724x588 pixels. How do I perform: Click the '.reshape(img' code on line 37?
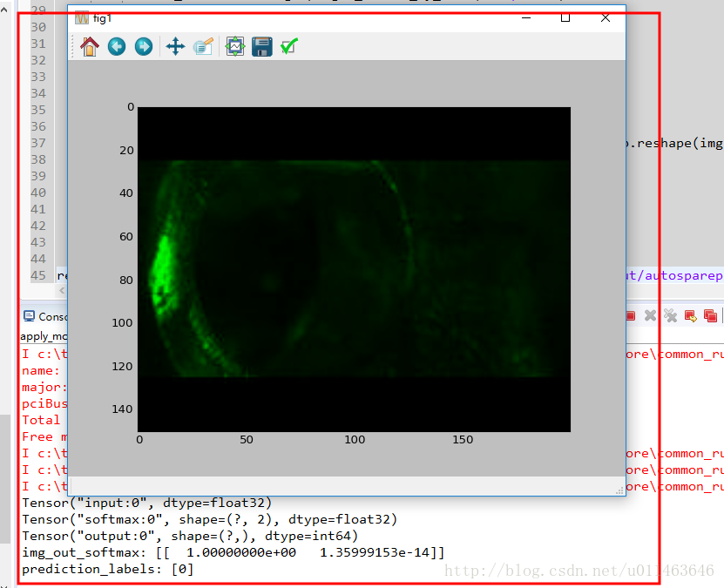pyautogui.click(x=675, y=144)
